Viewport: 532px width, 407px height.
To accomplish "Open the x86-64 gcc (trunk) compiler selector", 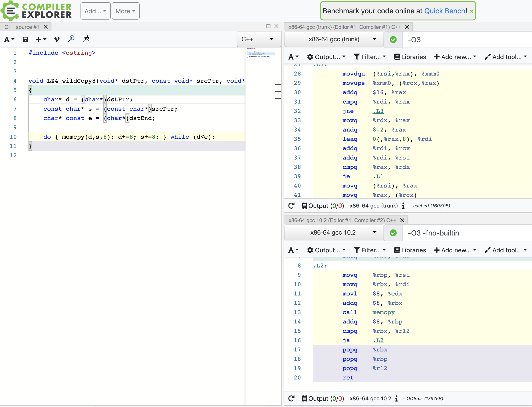I will pos(334,39).
